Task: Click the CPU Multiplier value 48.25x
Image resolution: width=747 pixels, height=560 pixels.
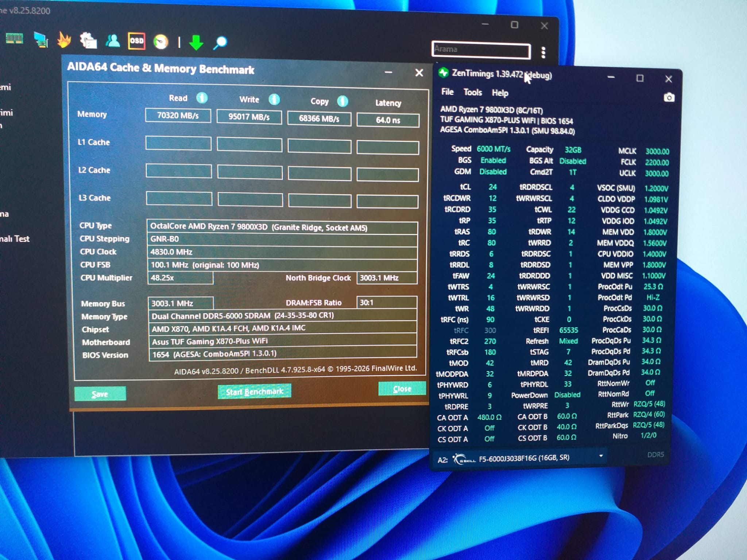Action: click(x=181, y=278)
